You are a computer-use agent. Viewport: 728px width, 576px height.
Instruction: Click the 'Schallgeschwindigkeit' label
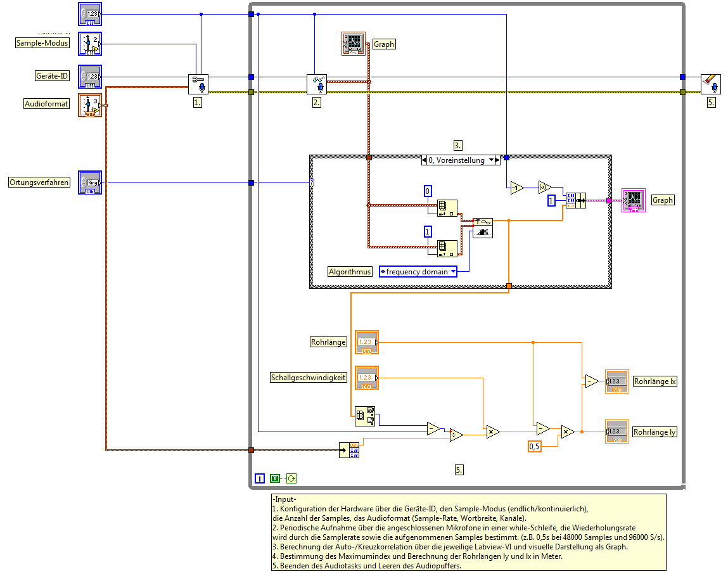click(309, 377)
